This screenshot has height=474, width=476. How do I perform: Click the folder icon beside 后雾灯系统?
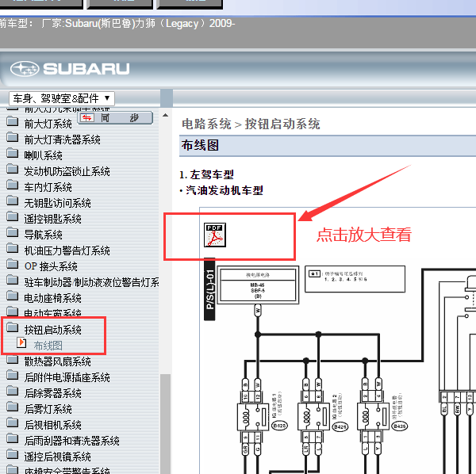pyautogui.click(x=13, y=406)
